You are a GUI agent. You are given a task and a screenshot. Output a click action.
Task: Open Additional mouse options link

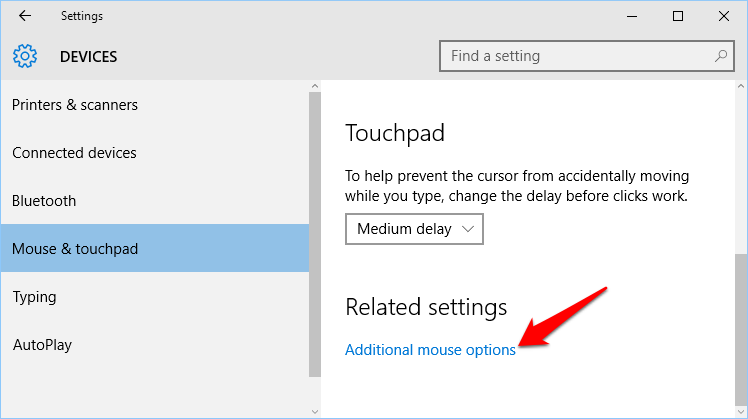click(430, 350)
